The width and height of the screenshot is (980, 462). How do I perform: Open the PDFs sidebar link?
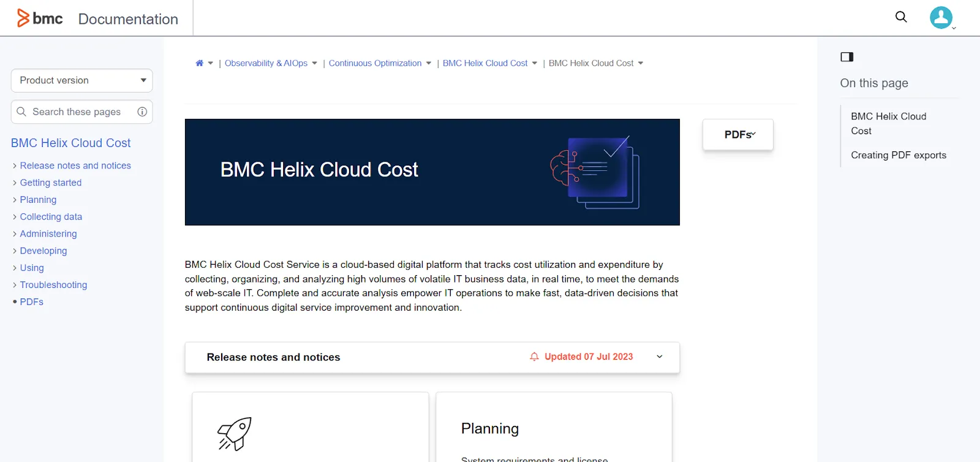tap(32, 301)
